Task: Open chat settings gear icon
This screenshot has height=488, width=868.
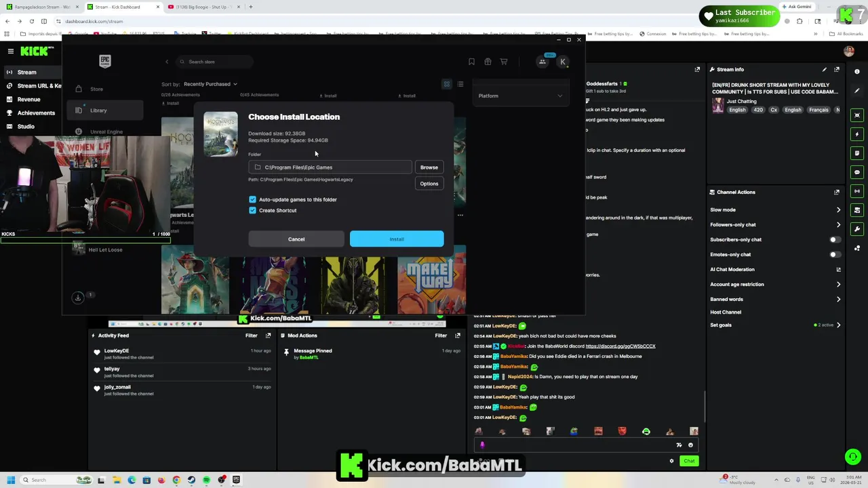Action: pos(671,461)
